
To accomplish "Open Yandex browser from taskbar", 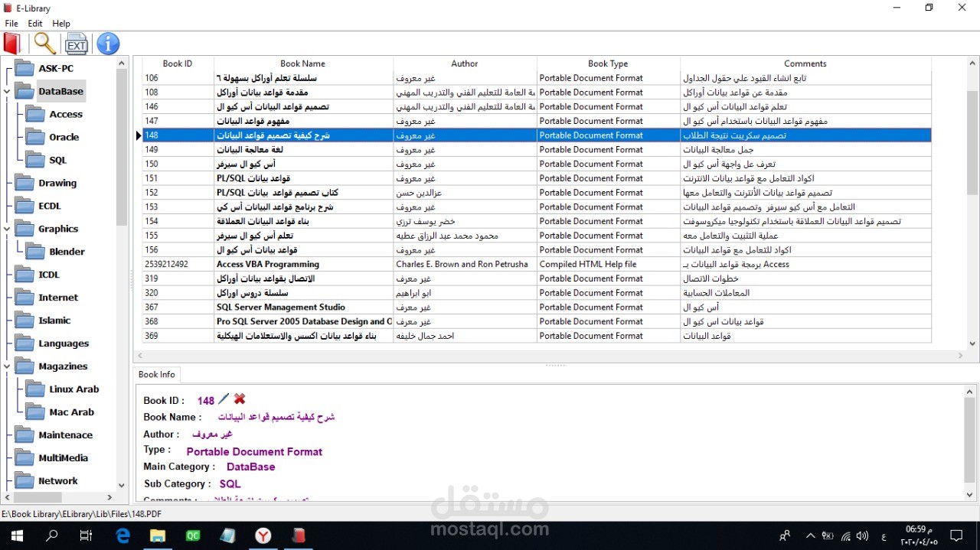I will click(263, 535).
